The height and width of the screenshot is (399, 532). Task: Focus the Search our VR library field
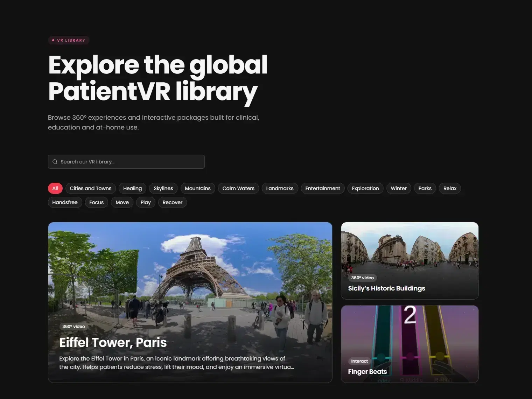coord(126,162)
